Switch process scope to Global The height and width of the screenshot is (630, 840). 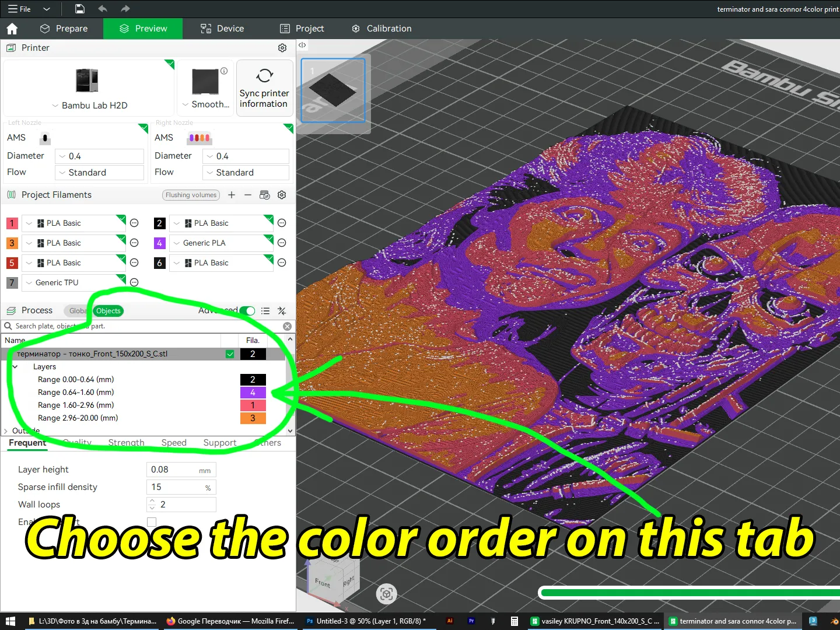[x=78, y=311]
